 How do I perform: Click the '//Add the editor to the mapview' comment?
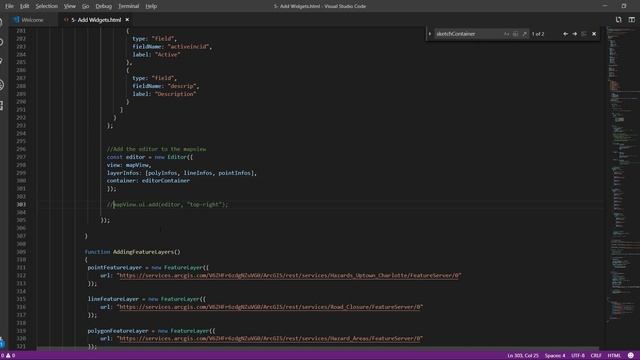(156, 149)
